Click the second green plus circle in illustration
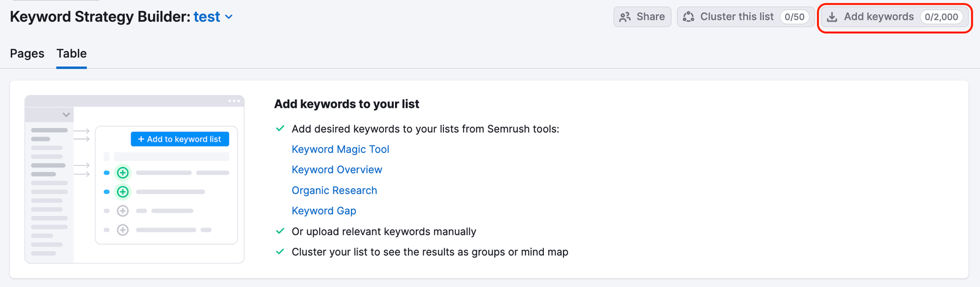The height and width of the screenshot is (287, 980). click(x=123, y=192)
